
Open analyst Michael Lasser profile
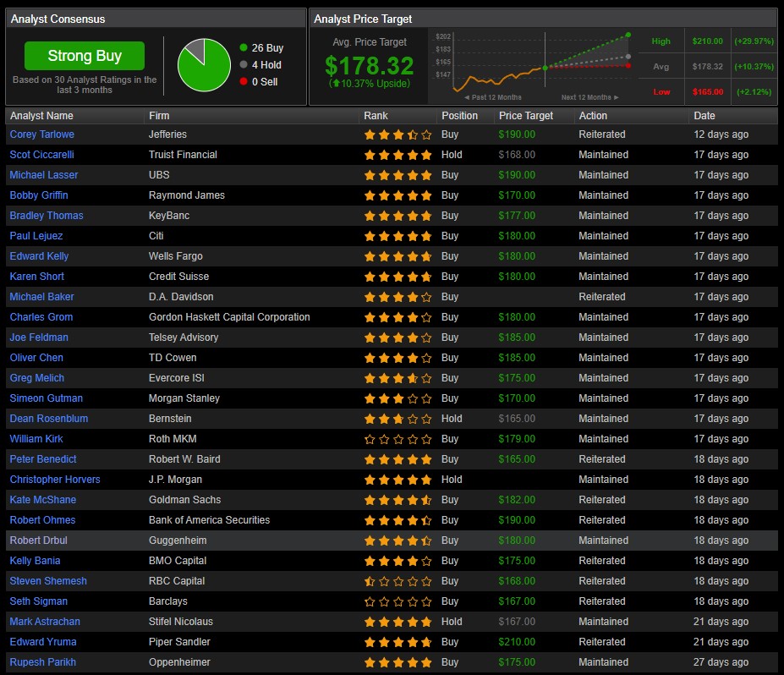[x=44, y=175]
